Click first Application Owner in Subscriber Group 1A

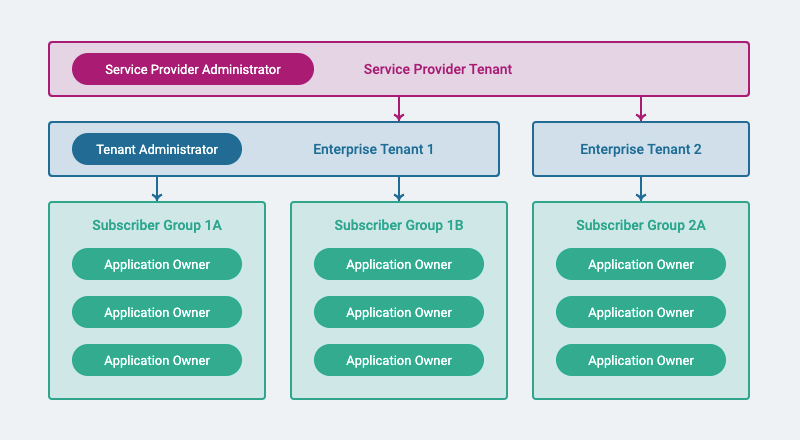click(157, 264)
